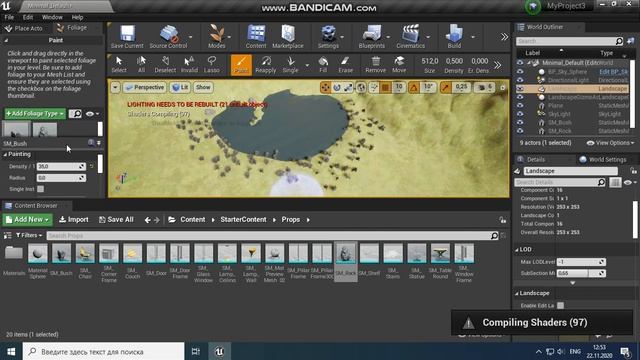Click the viewport rotate gizmo icon
The width and height of the screenshot is (640, 360).
(337, 87)
